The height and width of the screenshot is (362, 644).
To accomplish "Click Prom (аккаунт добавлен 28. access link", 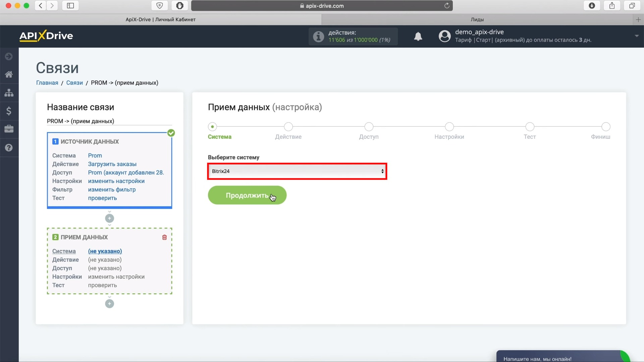I will (126, 173).
